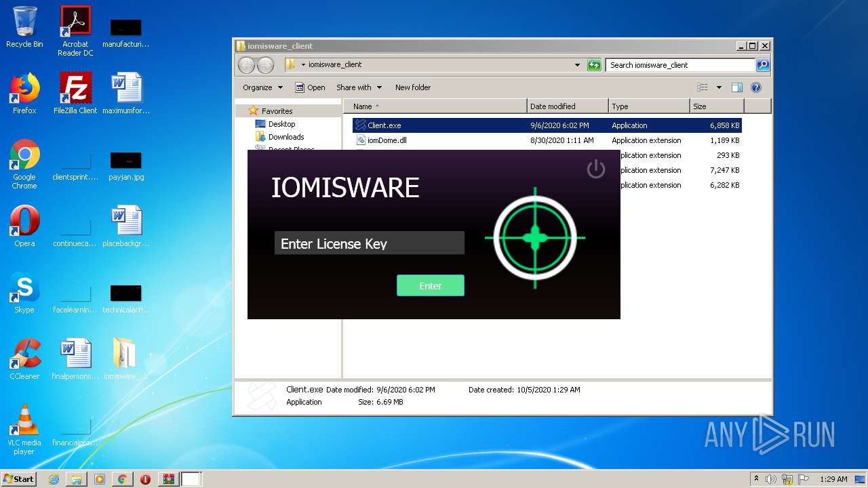Select the Opera desktop shortcut
This screenshot has width=868, height=488.
24,226
